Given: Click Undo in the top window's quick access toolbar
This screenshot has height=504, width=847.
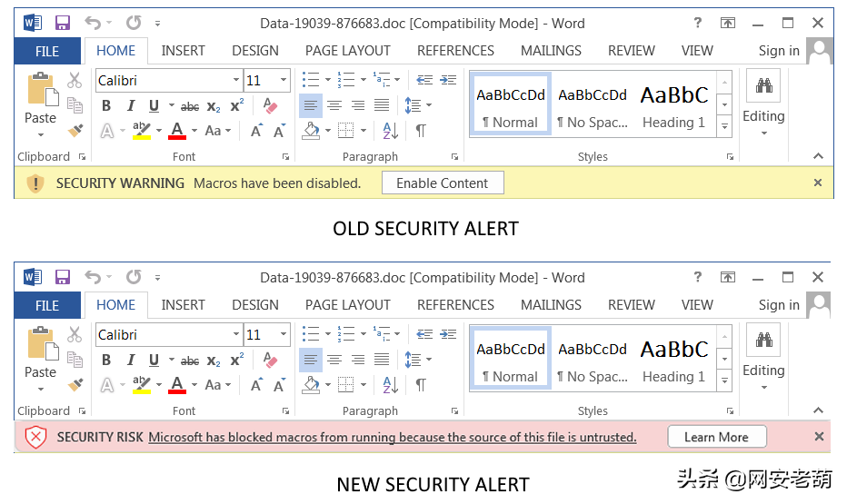Looking at the screenshot, I should coord(93,24).
